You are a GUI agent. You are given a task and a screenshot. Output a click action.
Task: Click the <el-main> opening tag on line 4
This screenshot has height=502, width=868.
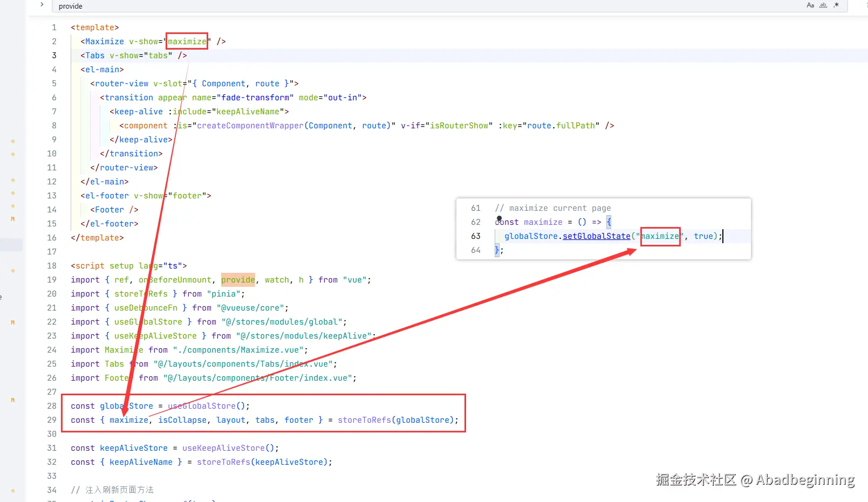102,70
